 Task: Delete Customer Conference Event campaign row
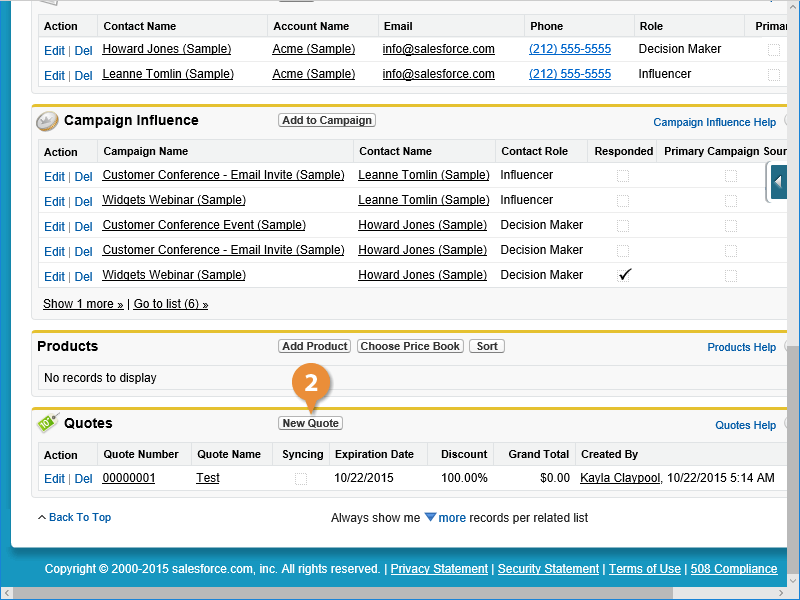click(x=83, y=227)
